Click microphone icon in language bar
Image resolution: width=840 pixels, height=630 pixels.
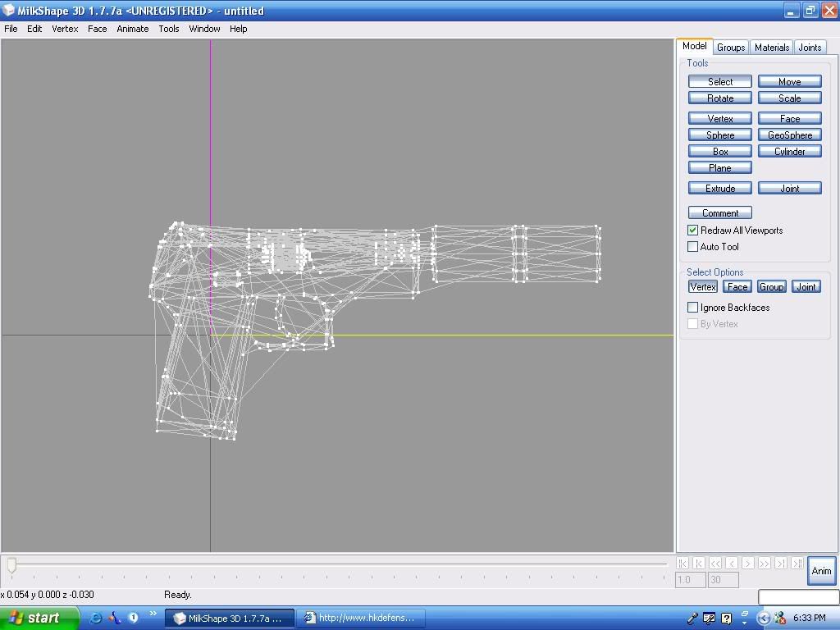[x=692, y=619]
